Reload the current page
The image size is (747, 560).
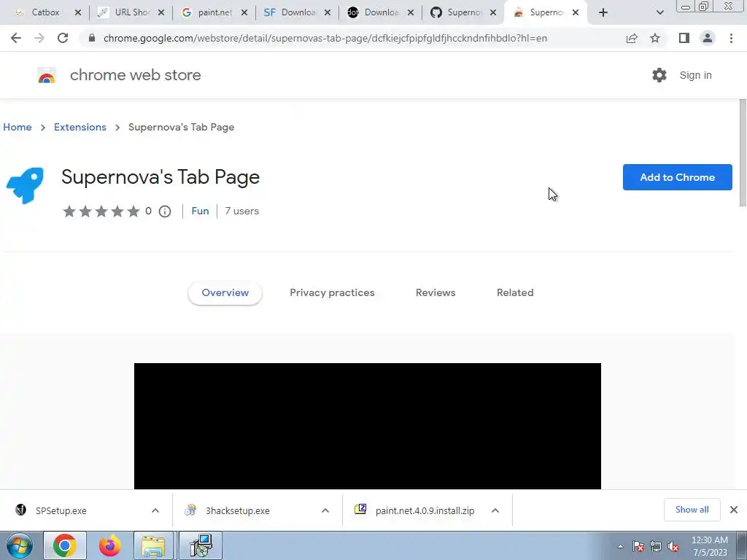click(63, 38)
